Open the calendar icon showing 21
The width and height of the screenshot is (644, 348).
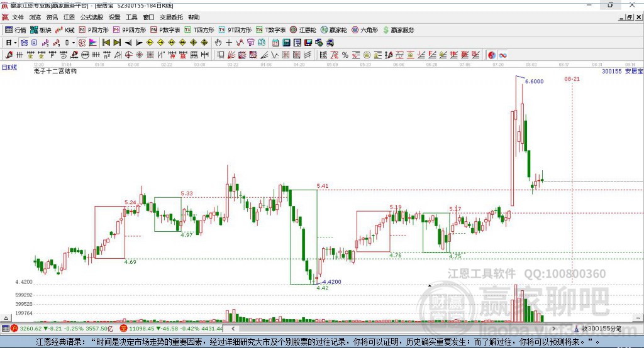pos(275,43)
